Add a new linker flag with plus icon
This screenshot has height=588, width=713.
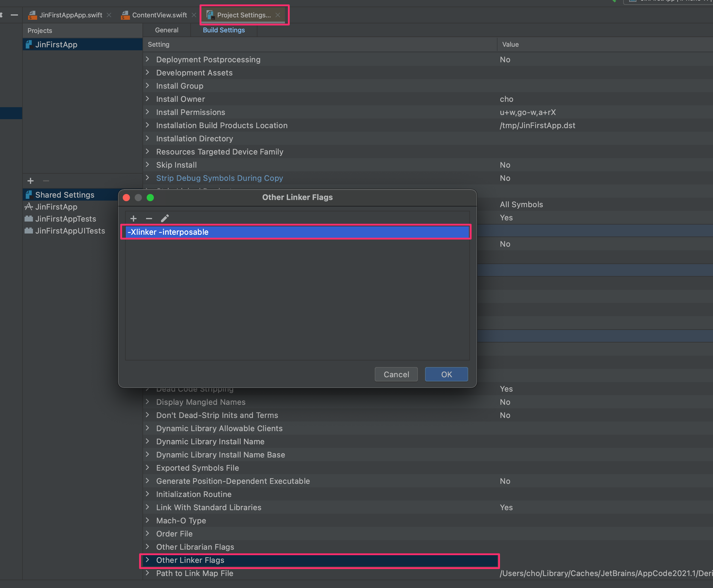(134, 219)
